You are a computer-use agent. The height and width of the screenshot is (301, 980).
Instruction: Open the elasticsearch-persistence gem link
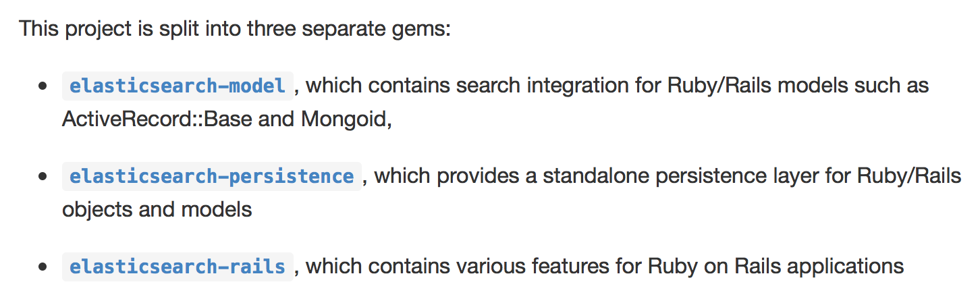212,177
